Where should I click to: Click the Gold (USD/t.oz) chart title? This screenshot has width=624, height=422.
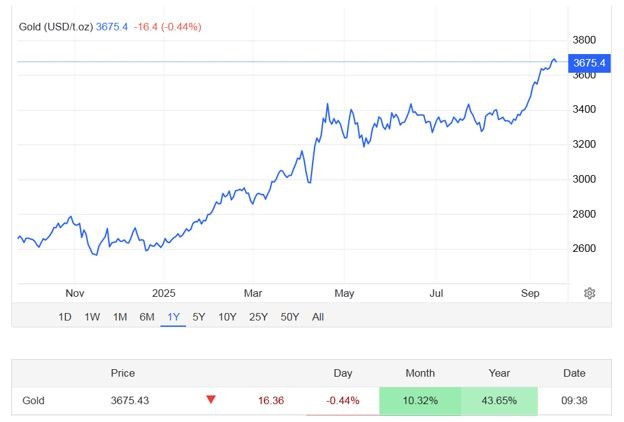[x=55, y=26]
